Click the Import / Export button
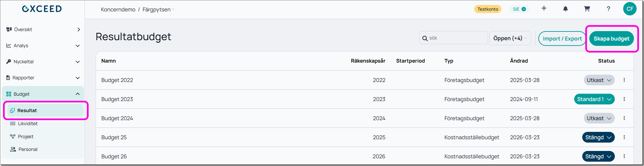 pyautogui.click(x=562, y=38)
